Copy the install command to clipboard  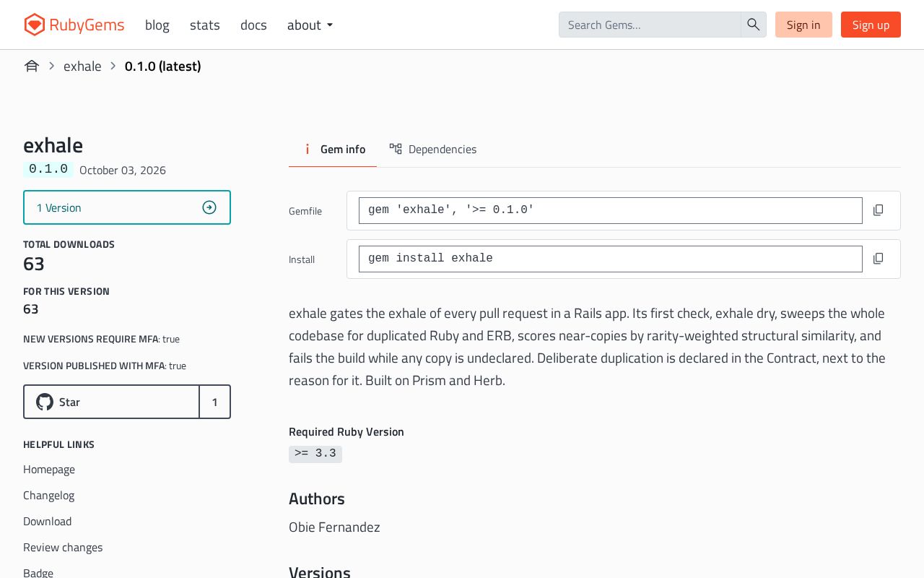click(x=878, y=259)
